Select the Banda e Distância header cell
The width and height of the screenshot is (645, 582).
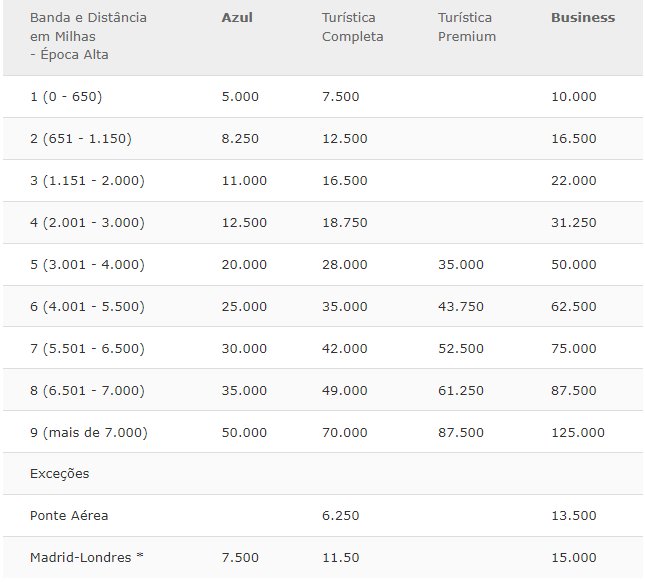pyautogui.click(x=88, y=36)
